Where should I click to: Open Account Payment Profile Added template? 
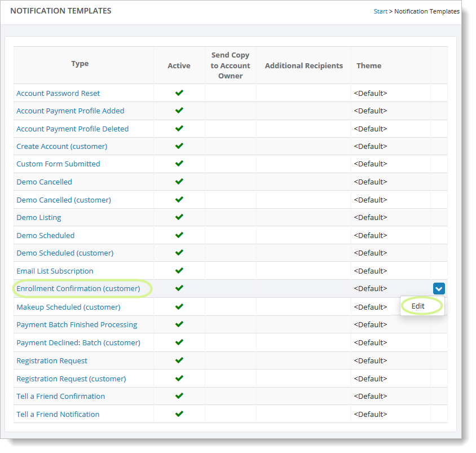coord(70,111)
